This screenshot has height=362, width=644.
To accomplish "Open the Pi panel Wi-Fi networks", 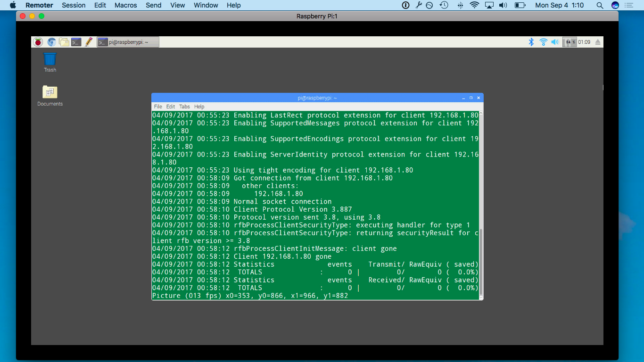I will point(543,42).
